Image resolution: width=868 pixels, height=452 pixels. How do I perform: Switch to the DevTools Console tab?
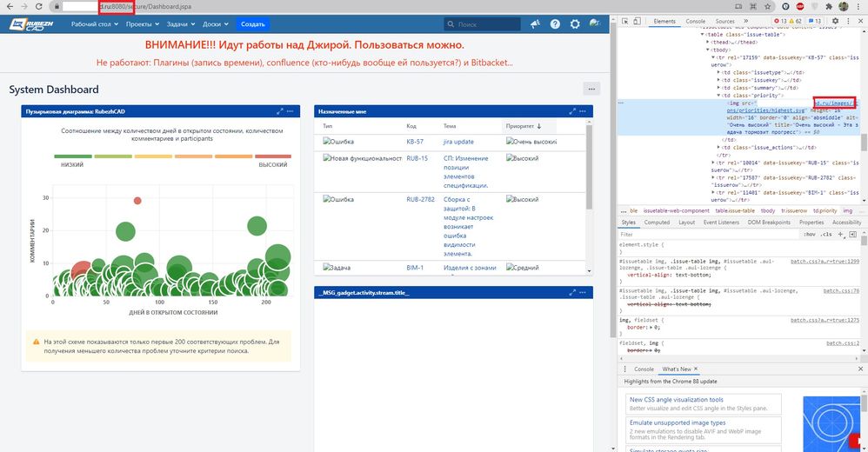pos(695,21)
